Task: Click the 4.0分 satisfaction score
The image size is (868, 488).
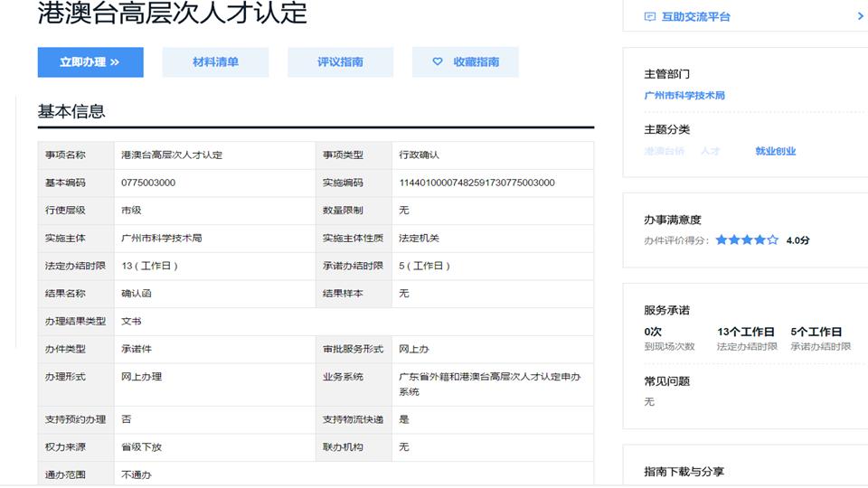Action: (797, 240)
